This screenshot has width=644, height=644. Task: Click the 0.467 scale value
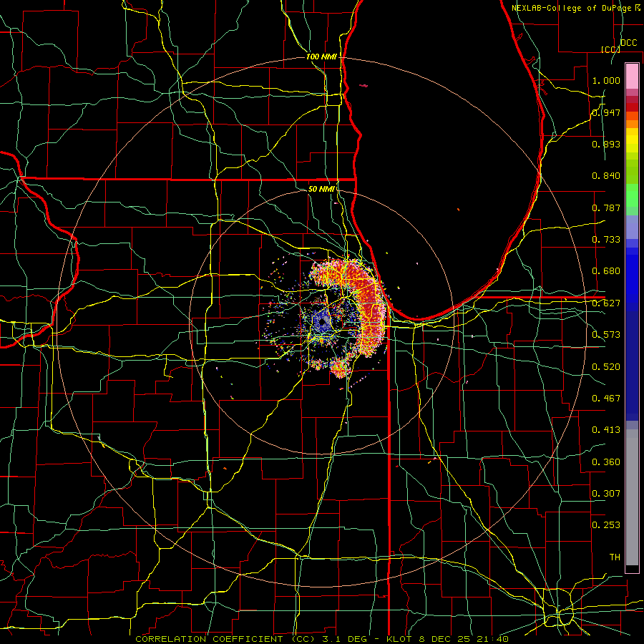[x=606, y=399]
